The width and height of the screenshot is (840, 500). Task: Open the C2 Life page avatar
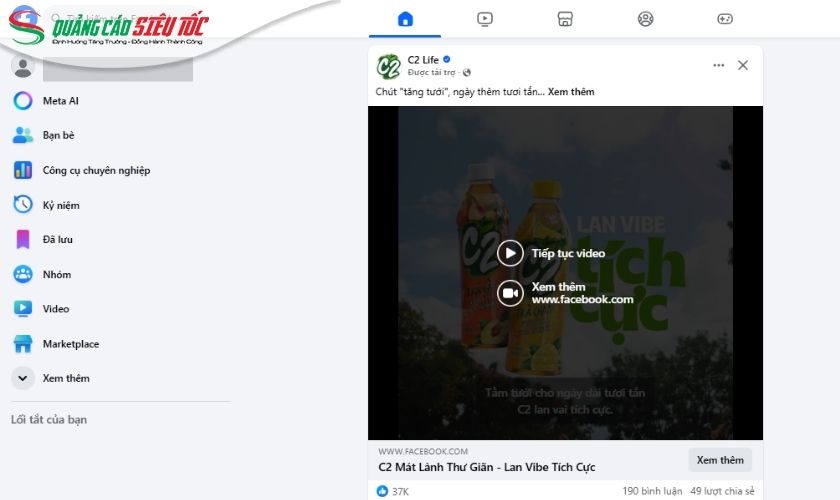(x=388, y=66)
